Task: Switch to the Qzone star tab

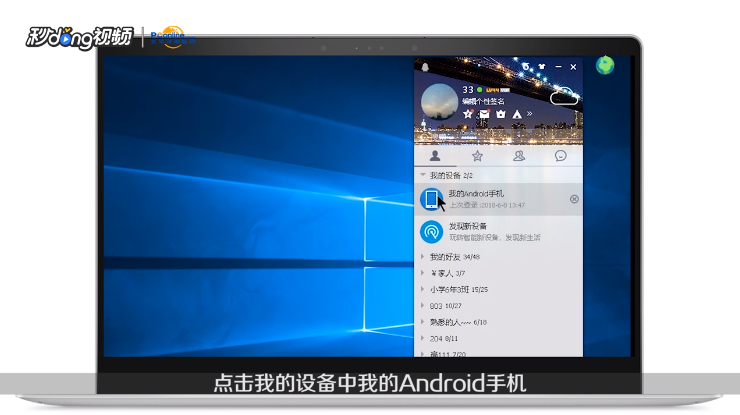Action: (x=477, y=156)
